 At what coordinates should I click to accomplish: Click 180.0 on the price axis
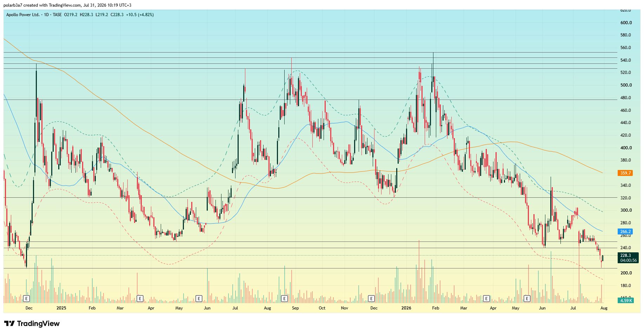pos(626,286)
